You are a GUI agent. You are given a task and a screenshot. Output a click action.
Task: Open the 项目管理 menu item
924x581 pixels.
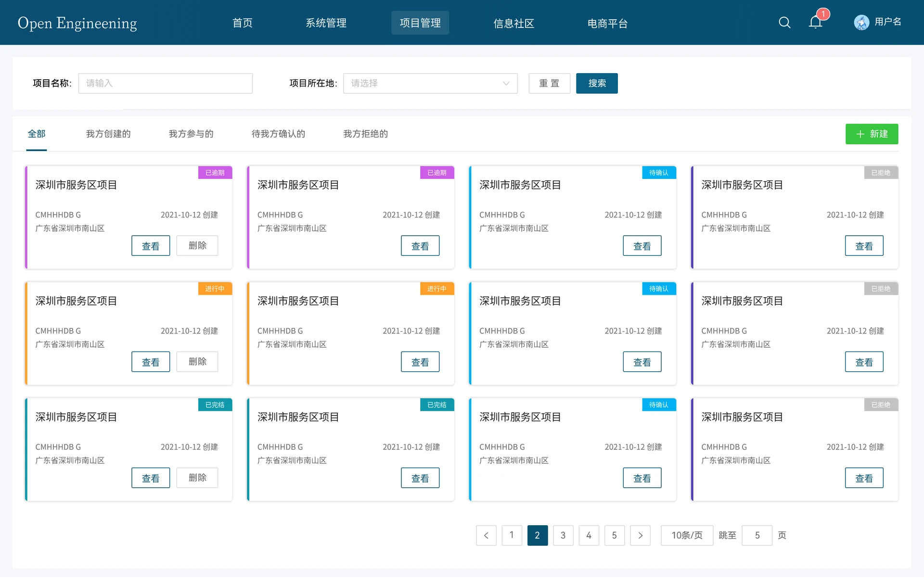coord(420,23)
